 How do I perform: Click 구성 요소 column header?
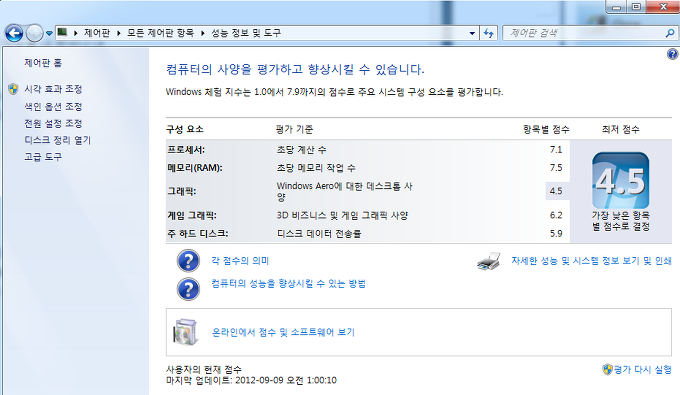point(185,129)
